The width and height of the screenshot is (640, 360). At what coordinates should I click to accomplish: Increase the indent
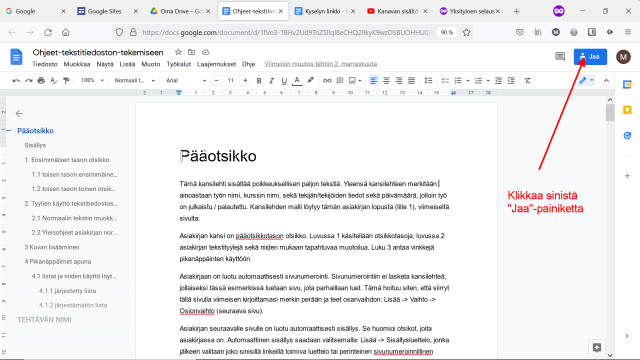[511, 81]
